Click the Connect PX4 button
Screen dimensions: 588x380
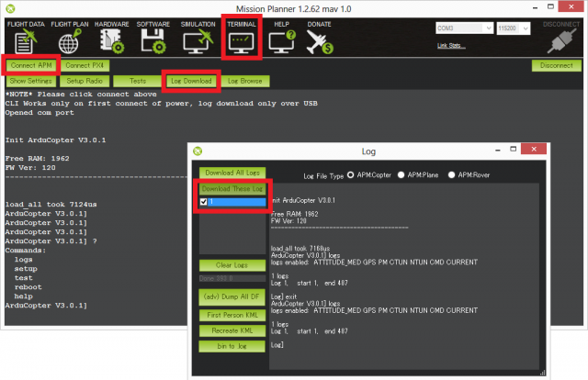pos(85,65)
